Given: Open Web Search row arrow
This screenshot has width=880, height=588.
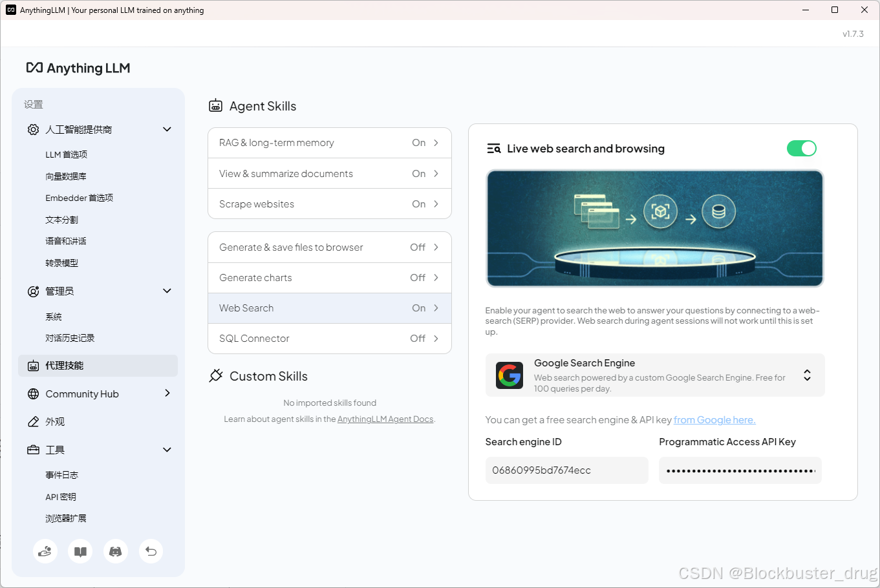Looking at the screenshot, I should [x=436, y=308].
